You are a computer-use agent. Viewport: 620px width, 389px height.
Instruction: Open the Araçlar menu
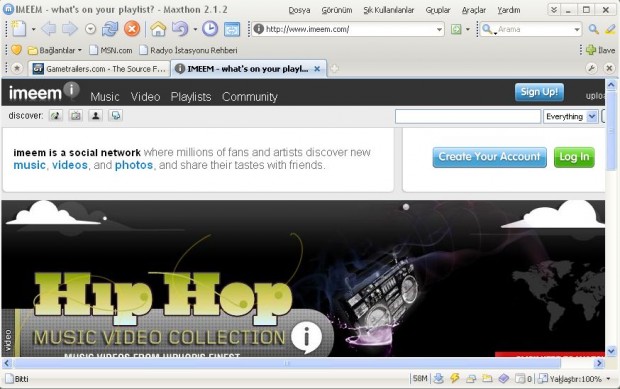click(x=474, y=10)
